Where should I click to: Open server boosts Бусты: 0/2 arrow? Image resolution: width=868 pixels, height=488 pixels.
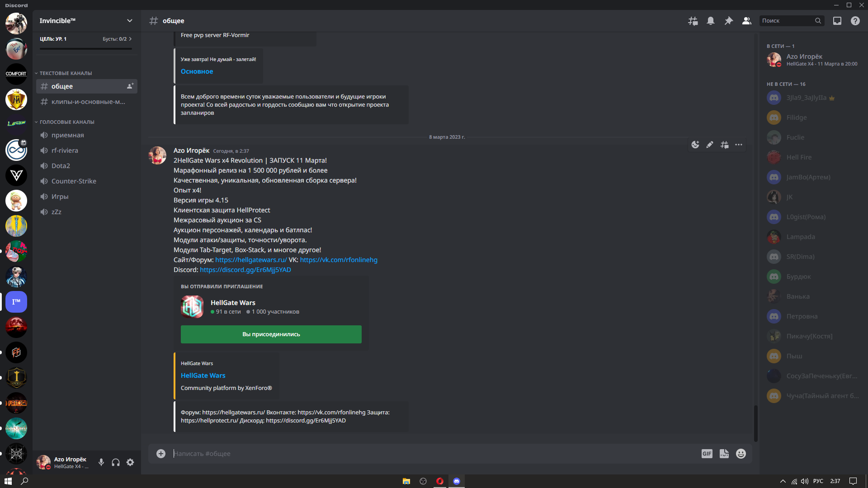118,39
